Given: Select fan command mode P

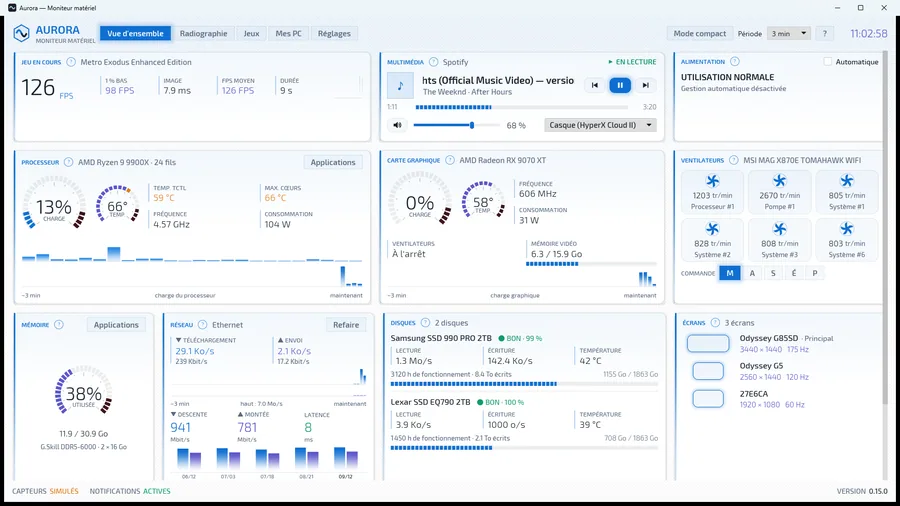Looking at the screenshot, I should point(814,273).
